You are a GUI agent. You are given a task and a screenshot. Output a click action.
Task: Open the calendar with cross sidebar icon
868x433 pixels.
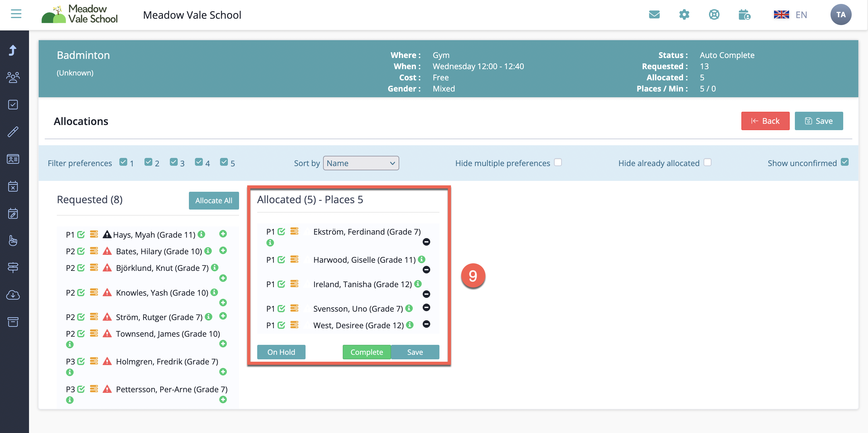tap(13, 186)
